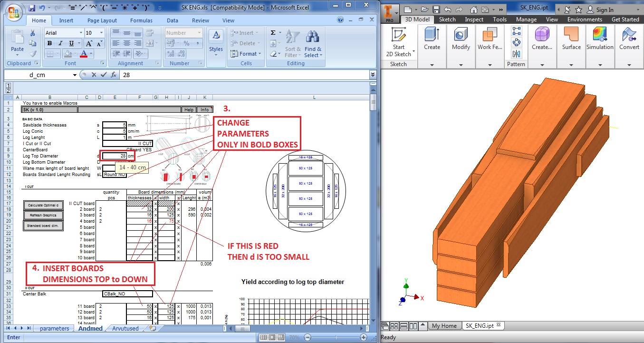Open the Format dropdown in Cells group
Screen dimensions: 644x343
246,54
